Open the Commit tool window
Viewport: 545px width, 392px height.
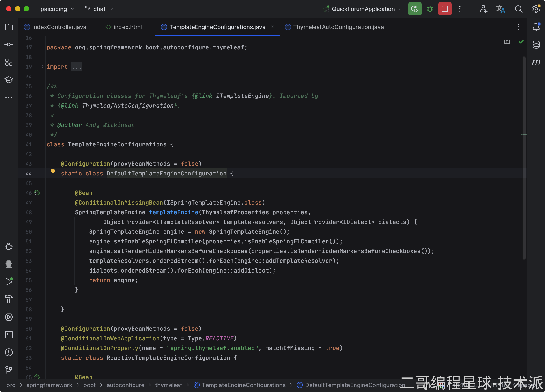tap(9, 45)
